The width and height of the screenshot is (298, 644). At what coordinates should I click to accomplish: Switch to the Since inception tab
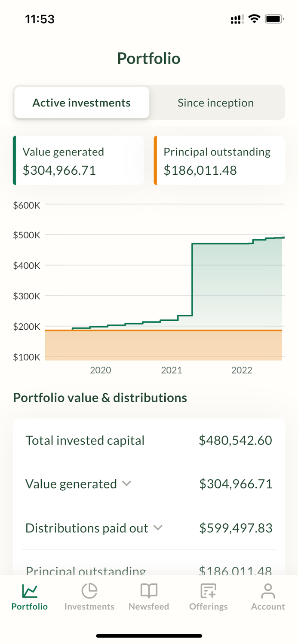click(x=215, y=103)
